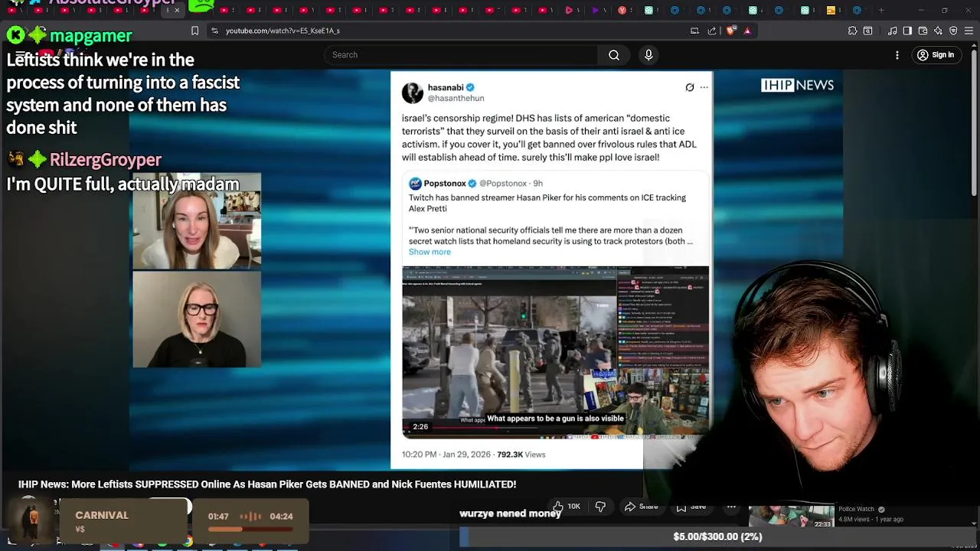Screen dimensions: 980x551
Task: Click the Grok icon on tweet
Action: click(x=690, y=87)
